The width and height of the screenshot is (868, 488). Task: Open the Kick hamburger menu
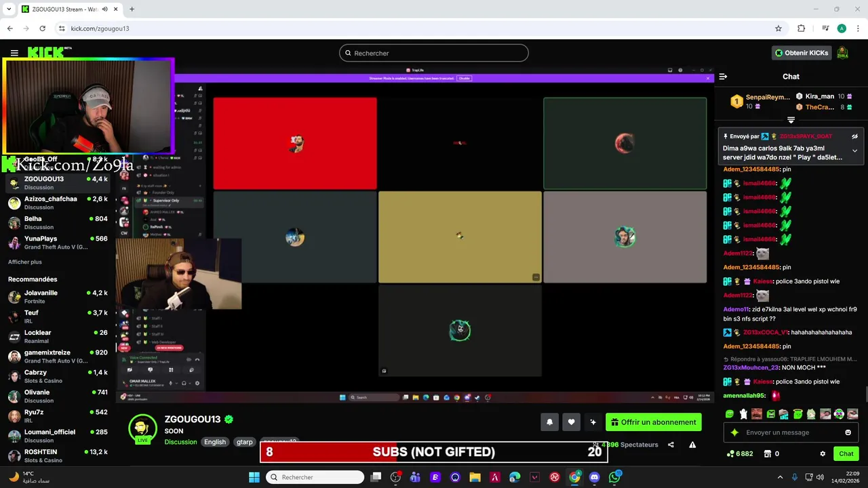pos(14,53)
